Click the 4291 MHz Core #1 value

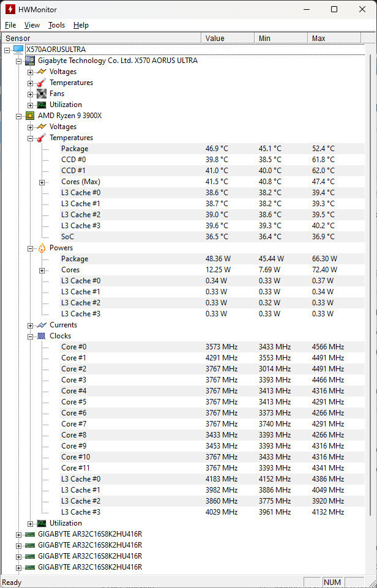pyautogui.click(x=222, y=358)
